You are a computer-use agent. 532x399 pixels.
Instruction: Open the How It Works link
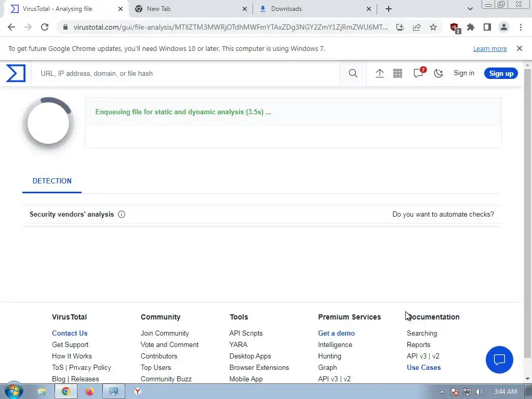[72, 356]
